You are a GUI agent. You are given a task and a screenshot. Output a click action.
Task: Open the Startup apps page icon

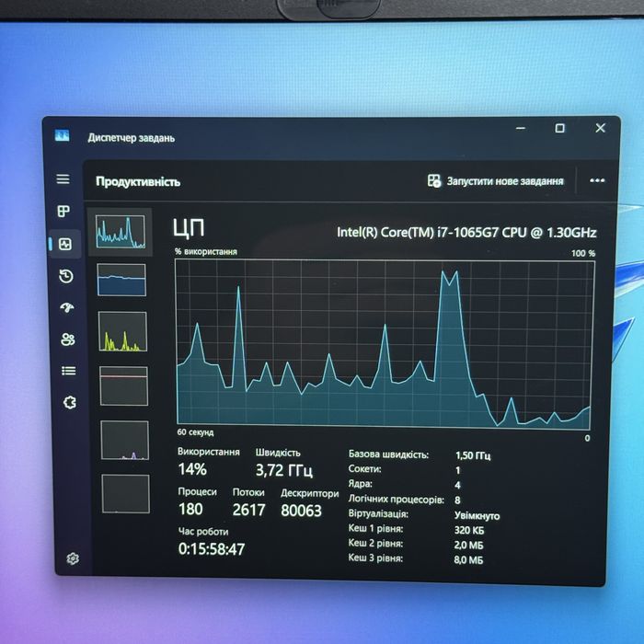[x=67, y=307]
